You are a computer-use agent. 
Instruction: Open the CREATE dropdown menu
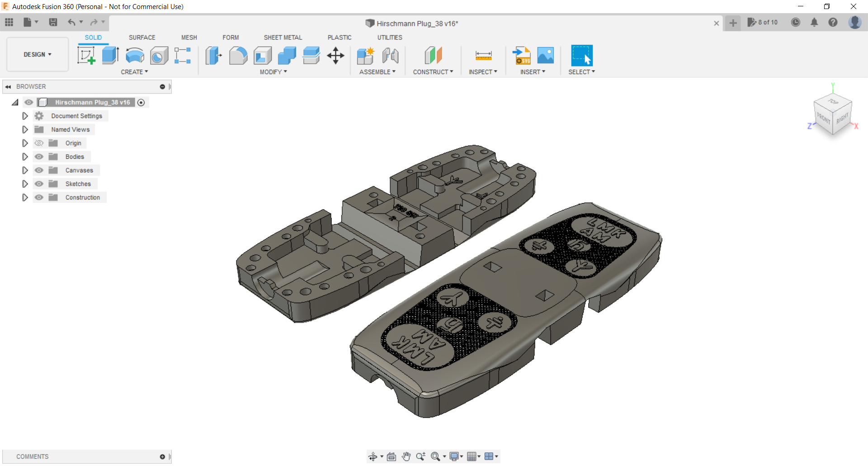(x=134, y=72)
